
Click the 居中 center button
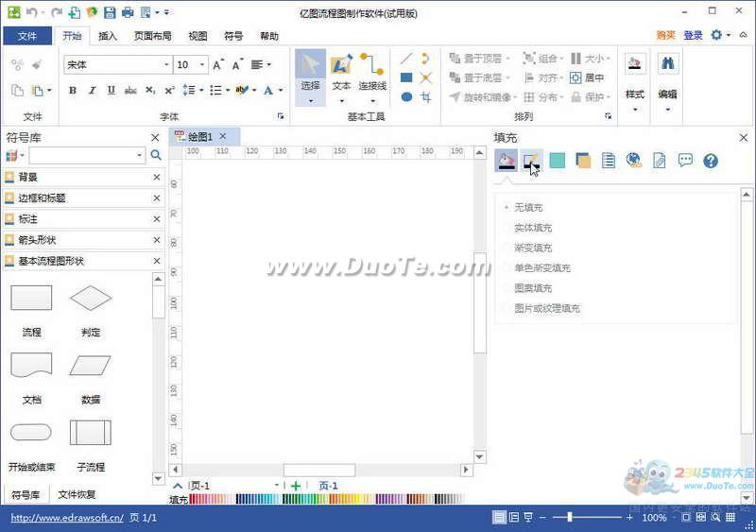coord(587,77)
